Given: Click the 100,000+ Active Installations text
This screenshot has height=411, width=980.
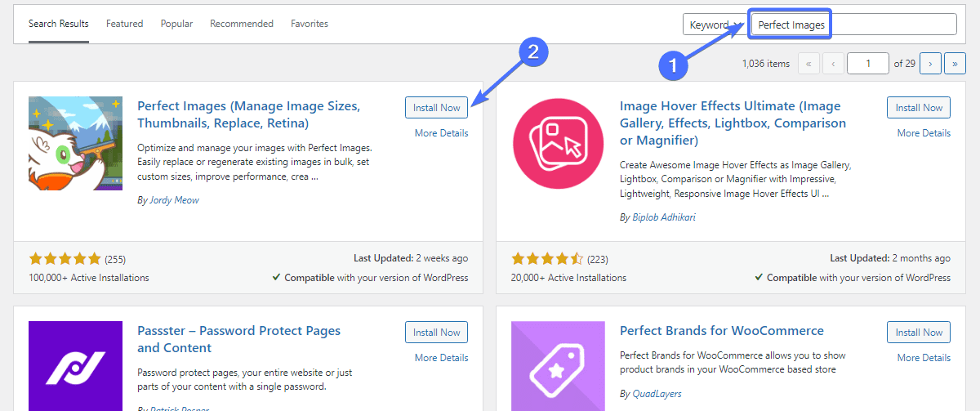Looking at the screenshot, I should pyautogui.click(x=89, y=278).
